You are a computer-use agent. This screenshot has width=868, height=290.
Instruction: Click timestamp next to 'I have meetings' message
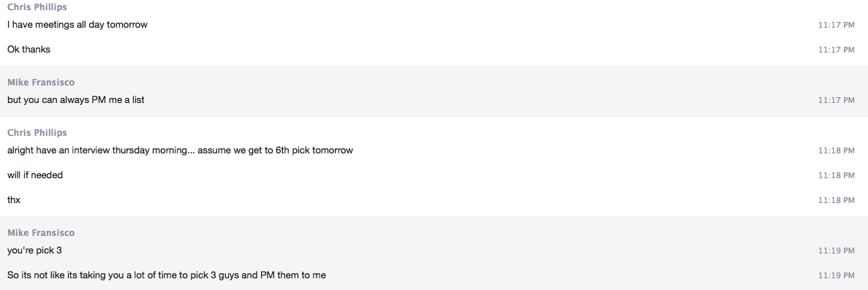[837, 25]
